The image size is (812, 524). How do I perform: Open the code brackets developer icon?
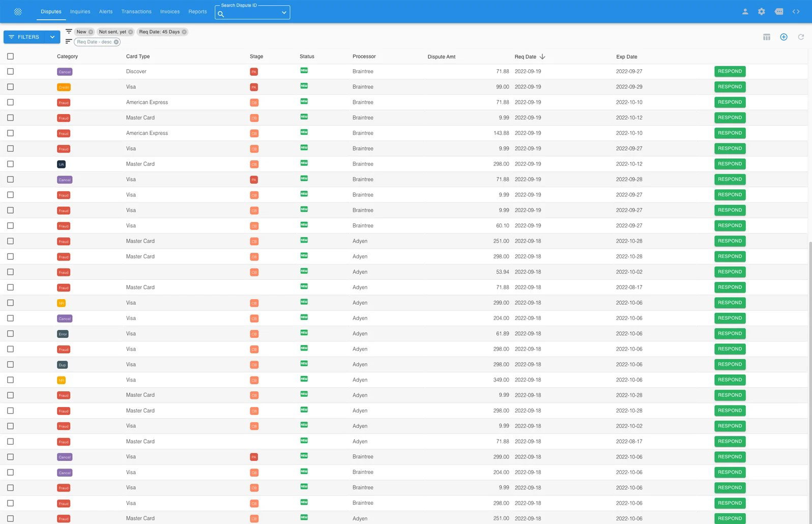click(796, 11)
